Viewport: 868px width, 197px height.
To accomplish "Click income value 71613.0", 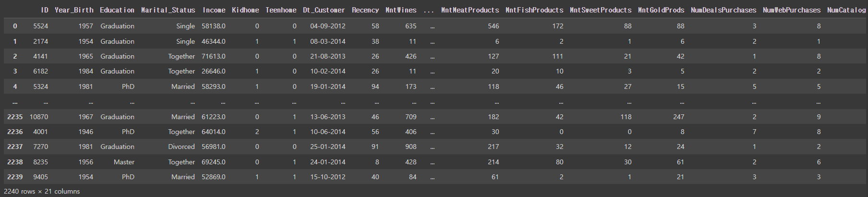I will coord(214,56).
